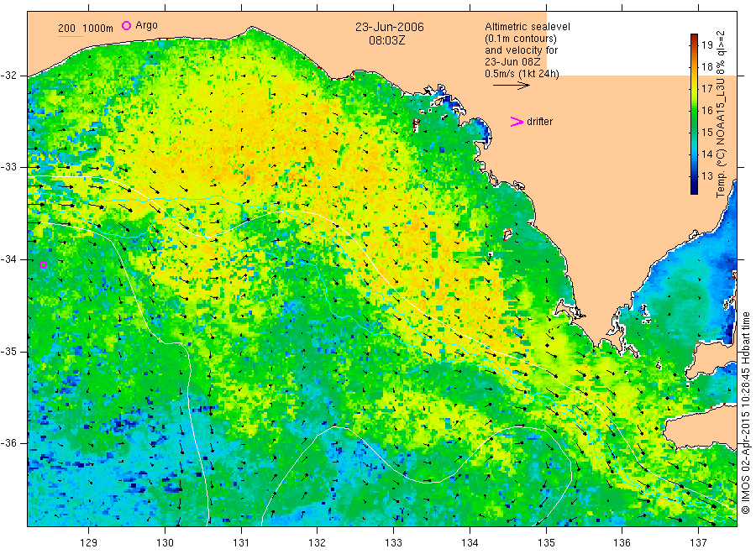
Task: Click the colorbar value 17
Action: [706, 89]
